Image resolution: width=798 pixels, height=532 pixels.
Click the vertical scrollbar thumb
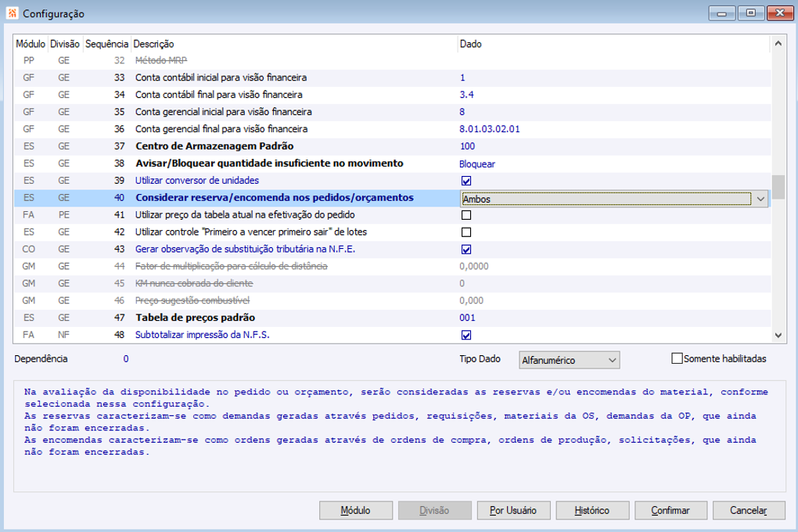[x=778, y=187]
